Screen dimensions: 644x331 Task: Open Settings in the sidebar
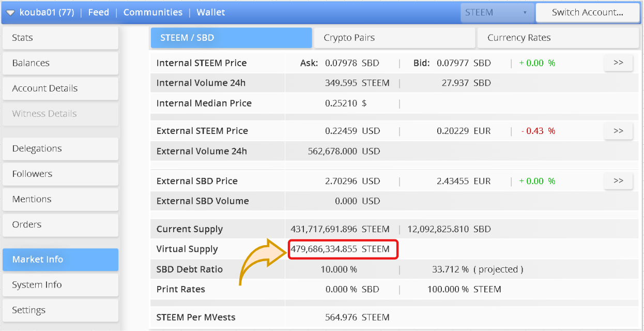click(60, 310)
